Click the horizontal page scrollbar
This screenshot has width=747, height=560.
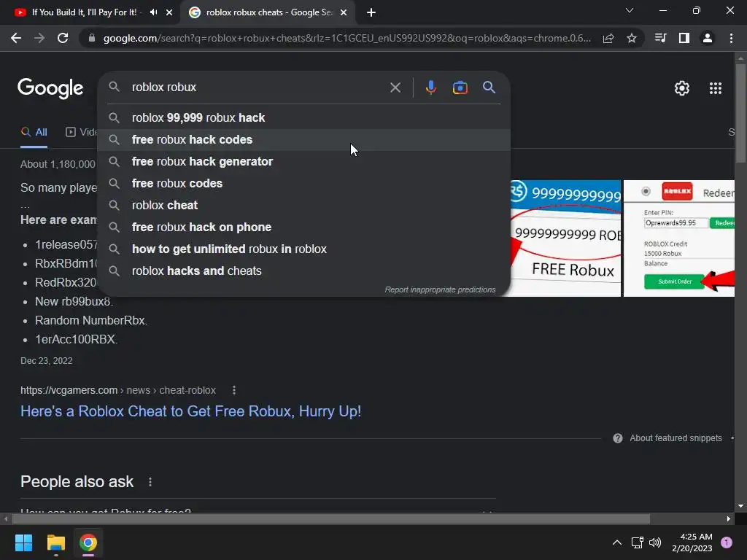pos(331,518)
